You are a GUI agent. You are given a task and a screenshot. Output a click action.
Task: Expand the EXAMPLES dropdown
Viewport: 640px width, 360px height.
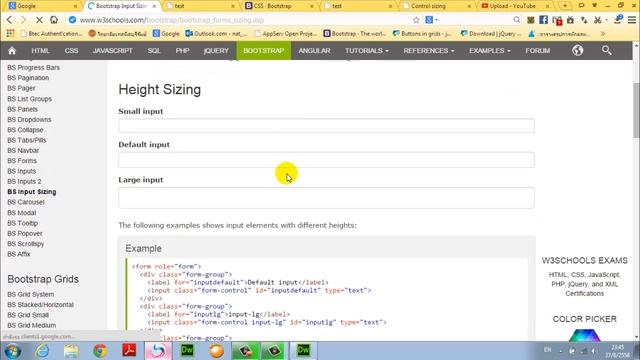click(489, 51)
